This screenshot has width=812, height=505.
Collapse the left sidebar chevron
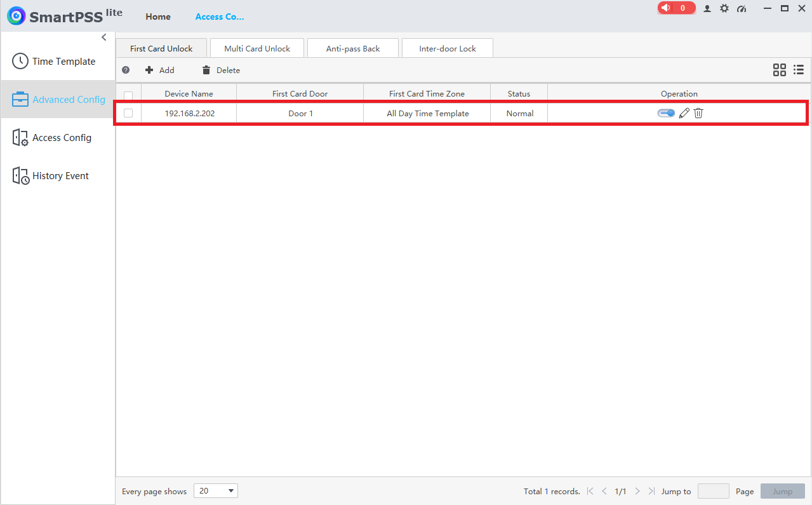104,37
